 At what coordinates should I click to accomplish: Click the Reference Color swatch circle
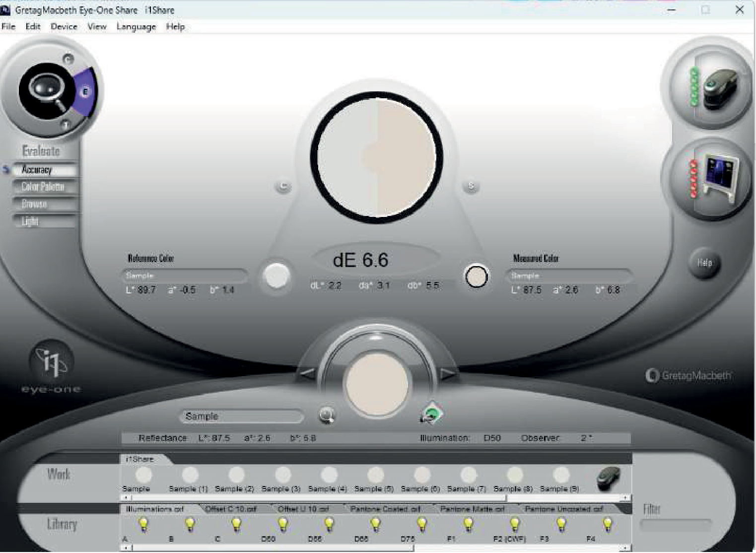click(x=277, y=276)
